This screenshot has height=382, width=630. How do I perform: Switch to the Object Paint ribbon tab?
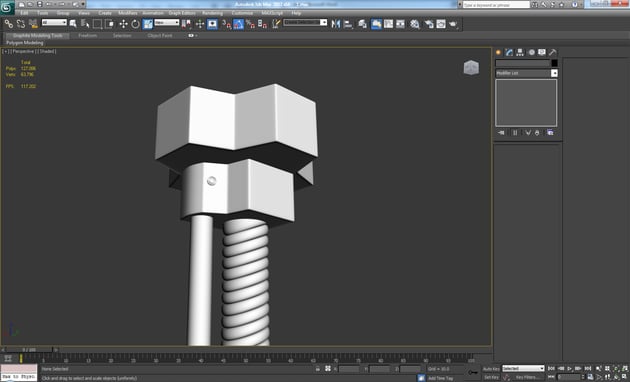160,35
